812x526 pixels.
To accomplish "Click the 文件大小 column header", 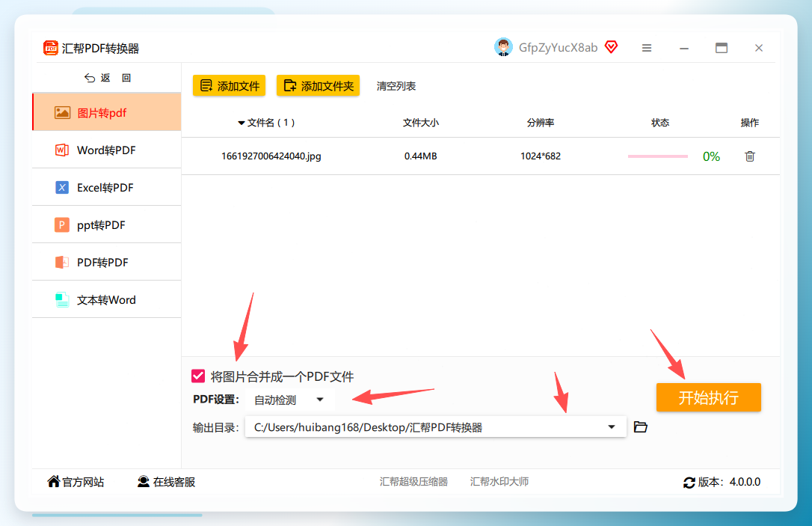I will (420, 123).
